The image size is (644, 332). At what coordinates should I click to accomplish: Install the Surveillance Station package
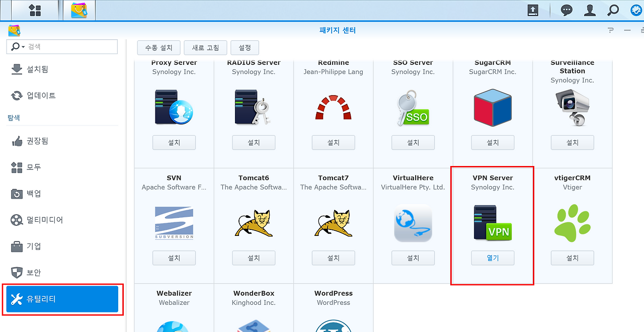(572, 142)
